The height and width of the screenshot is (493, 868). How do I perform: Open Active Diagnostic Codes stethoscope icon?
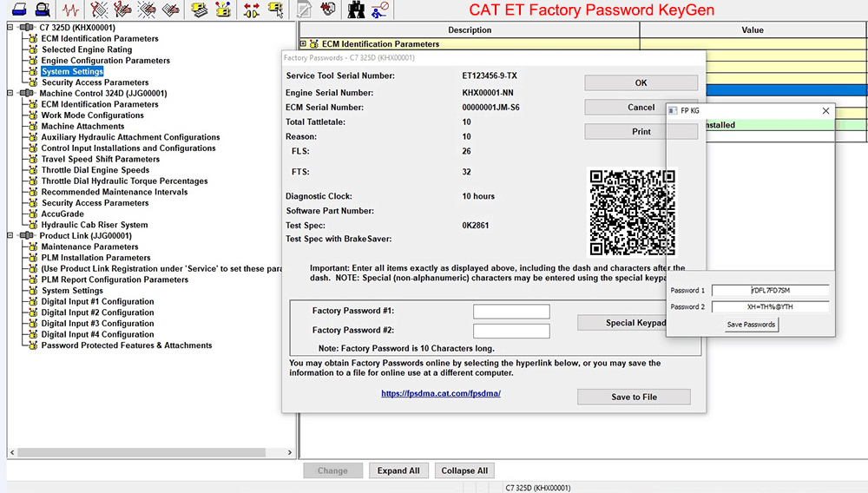(99, 9)
